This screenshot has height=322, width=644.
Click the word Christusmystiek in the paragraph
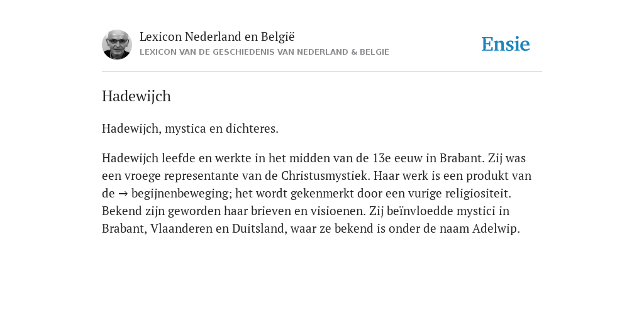click(326, 176)
